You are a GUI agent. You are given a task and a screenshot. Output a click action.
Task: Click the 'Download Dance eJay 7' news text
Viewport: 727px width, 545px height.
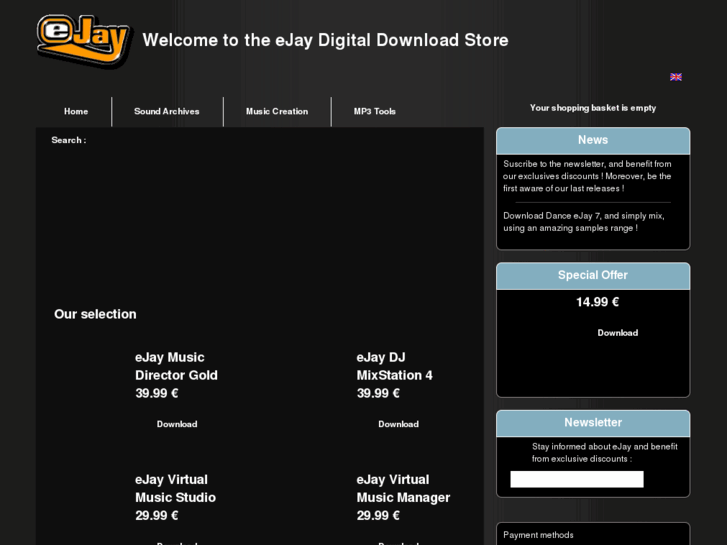(584, 222)
